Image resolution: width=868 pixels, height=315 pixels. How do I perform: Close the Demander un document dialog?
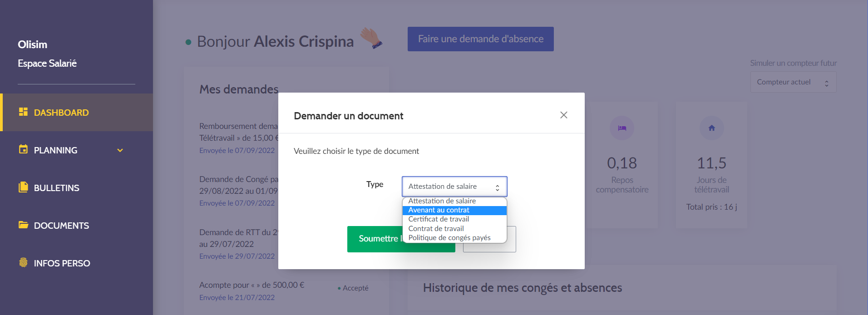pyautogui.click(x=564, y=115)
